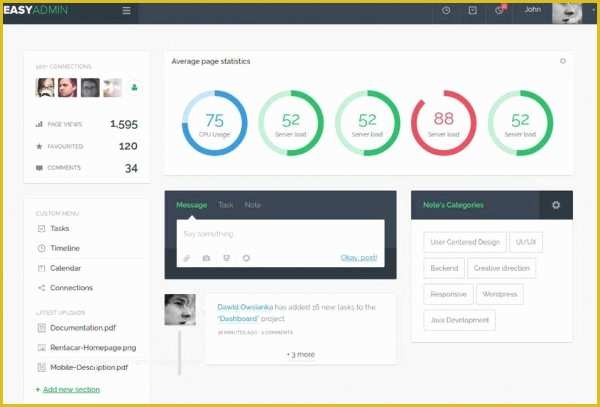
Task: Click the attachment paperclip icon
Action: tap(186, 258)
